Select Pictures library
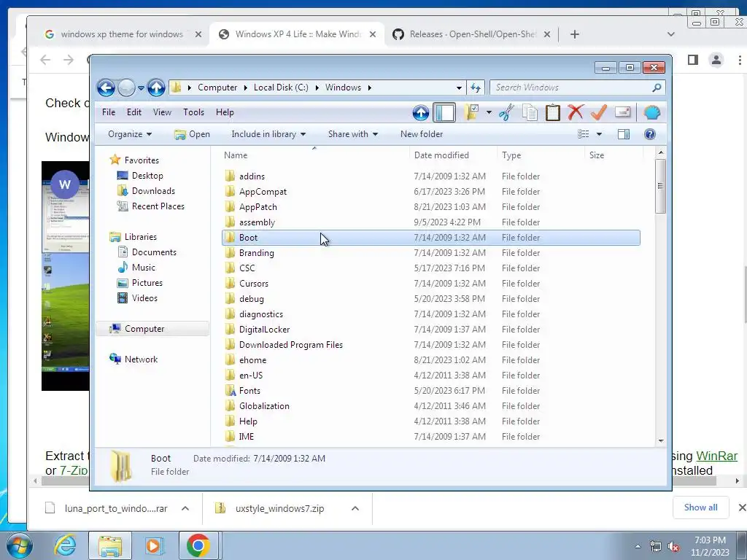747x560 pixels. (x=147, y=282)
